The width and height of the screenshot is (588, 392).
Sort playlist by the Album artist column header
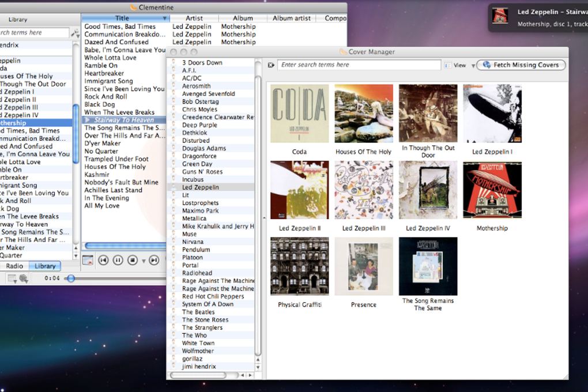(x=292, y=18)
